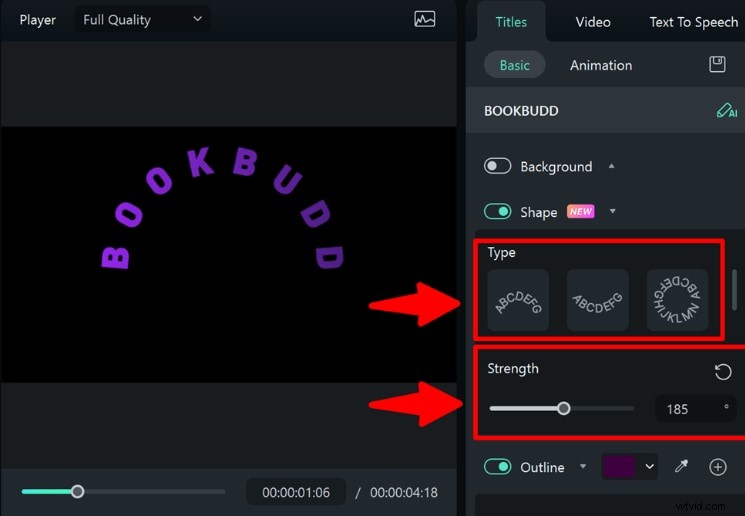
Task: Select the upward arc shape type
Action: tap(518, 301)
